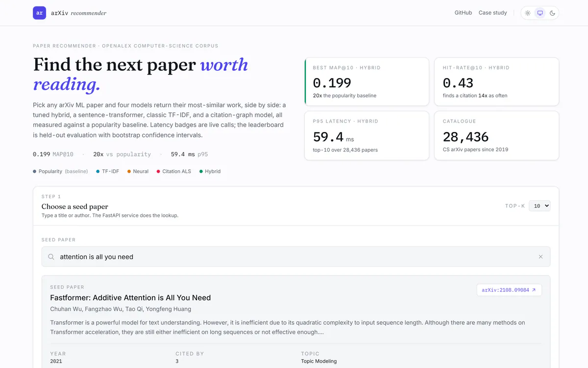Click the '0.199 MAP@10' summary text
The height and width of the screenshot is (368, 588).
coord(53,154)
